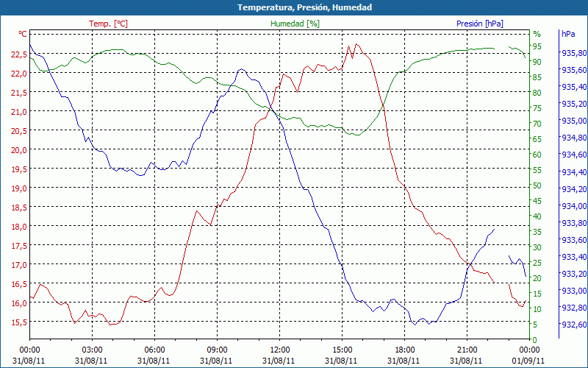Click humidity axis value "40"
The width and height of the screenshot is (588, 368).
(537, 216)
